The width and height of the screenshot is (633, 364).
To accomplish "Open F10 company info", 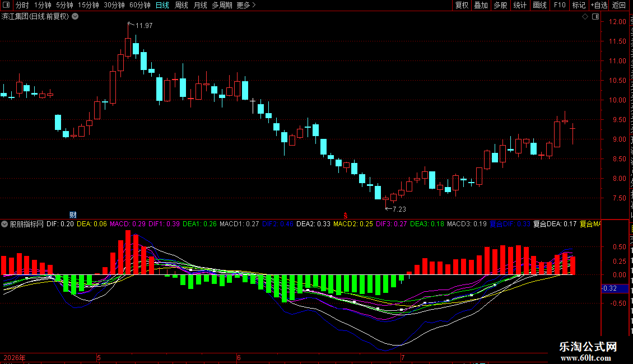I will click(560, 5).
